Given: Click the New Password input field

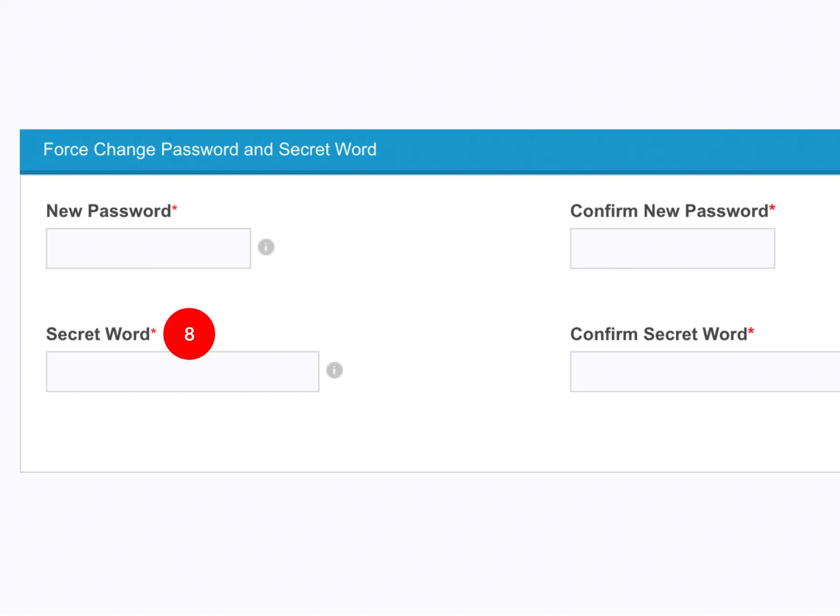Looking at the screenshot, I should click(148, 248).
